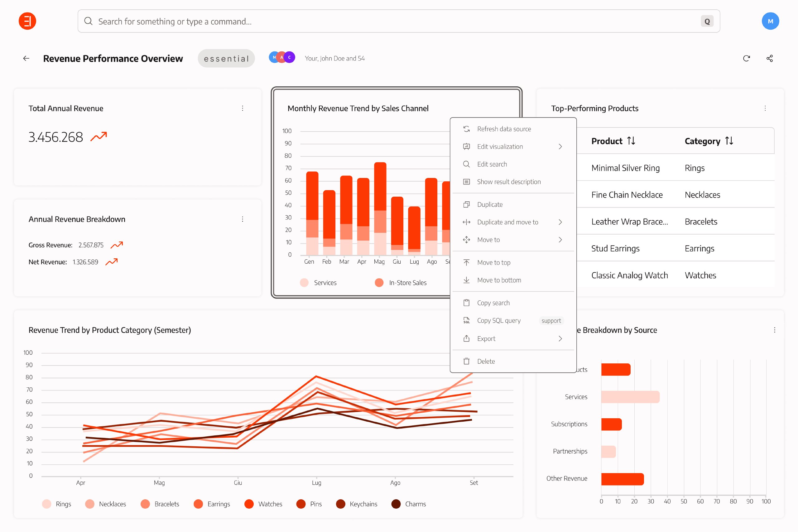The height and width of the screenshot is (532, 798).
Task: Open your profile avatar in the top right
Action: pos(770,21)
